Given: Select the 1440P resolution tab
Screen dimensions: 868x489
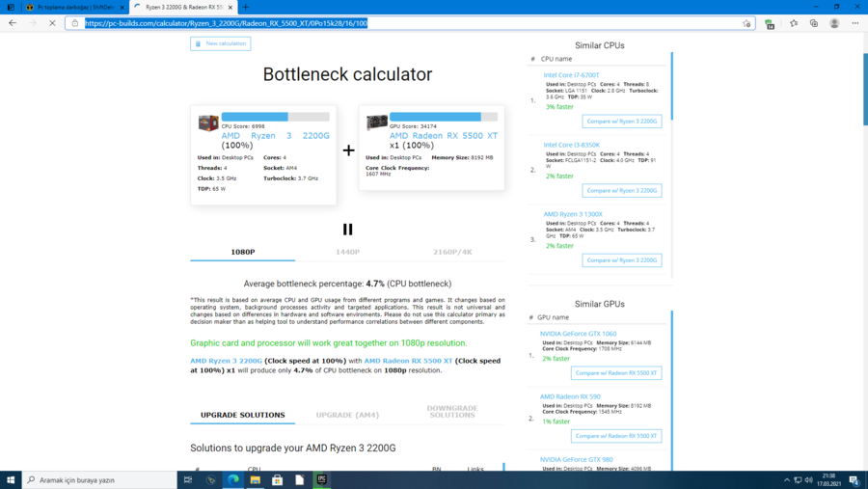Looking at the screenshot, I should click(347, 252).
